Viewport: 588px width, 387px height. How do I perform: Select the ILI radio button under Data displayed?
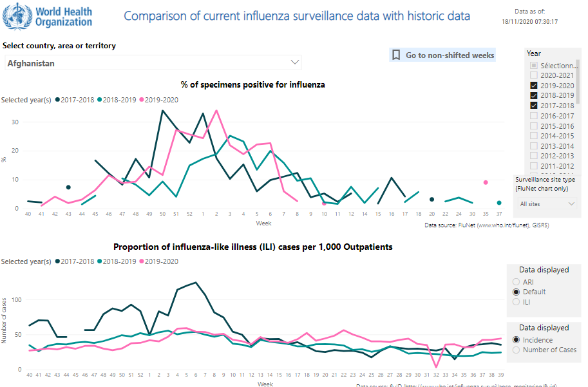point(516,301)
